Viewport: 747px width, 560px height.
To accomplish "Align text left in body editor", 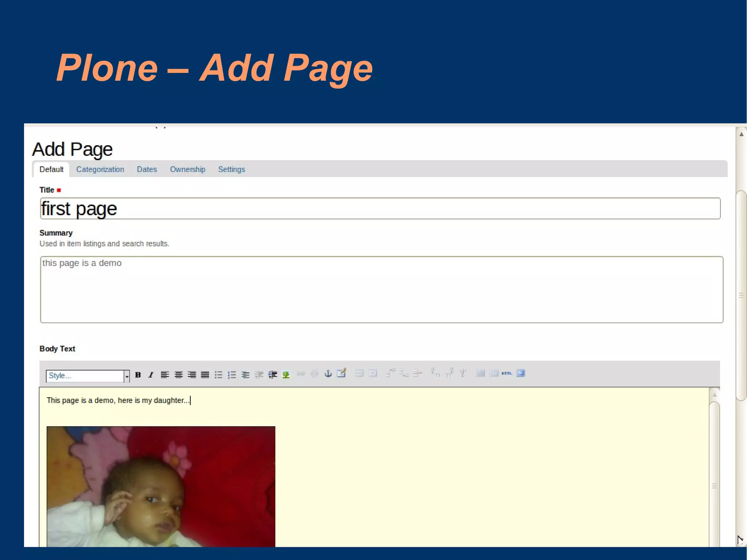I will 165,375.
